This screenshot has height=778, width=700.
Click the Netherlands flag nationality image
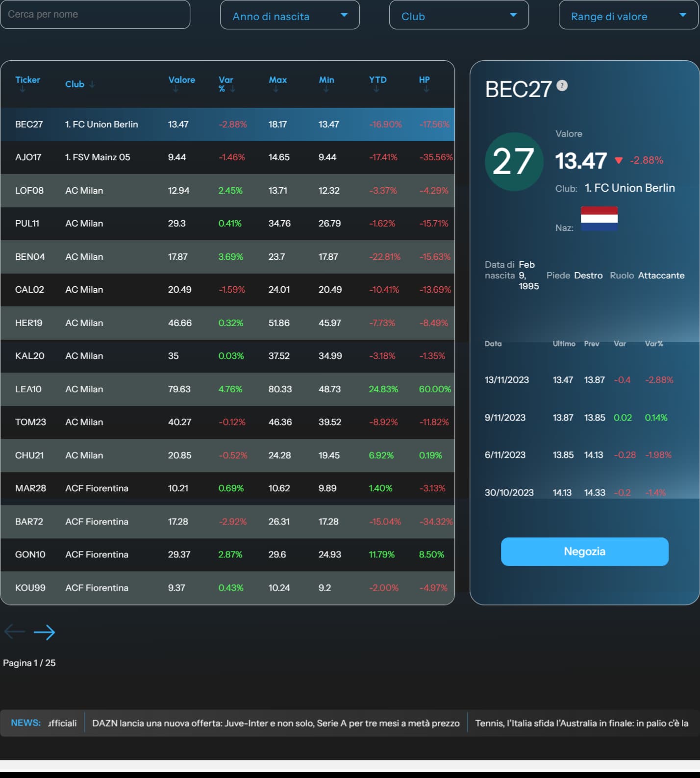[599, 218]
